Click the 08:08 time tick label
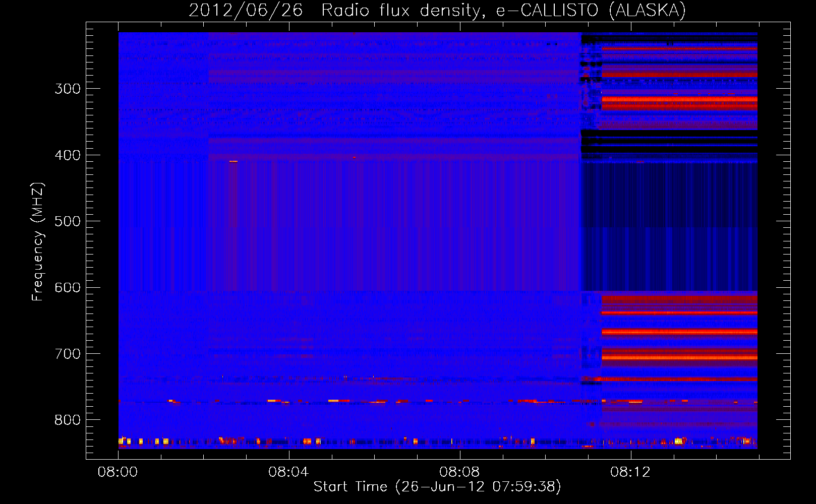816x504 pixels. pos(459,472)
